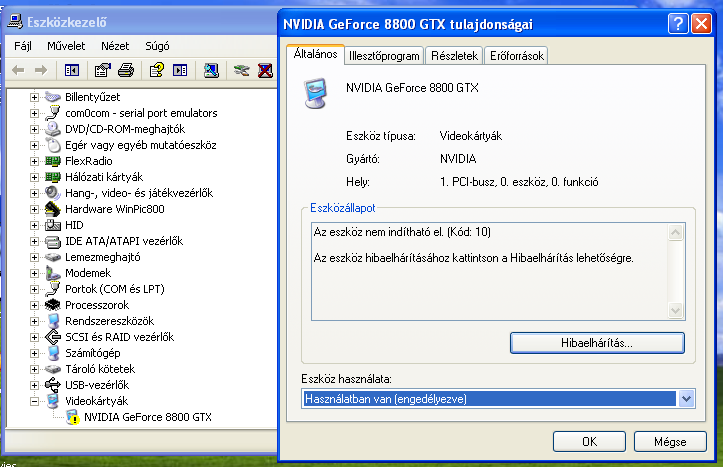Select the Billentyűzet keyboard icon
This screenshot has width=723, height=467.
click(53, 97)
